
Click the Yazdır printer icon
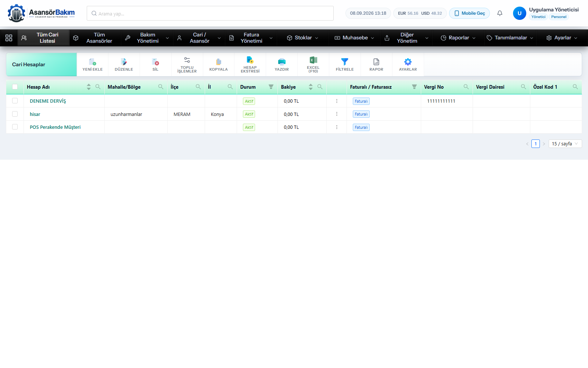point(282,62)
